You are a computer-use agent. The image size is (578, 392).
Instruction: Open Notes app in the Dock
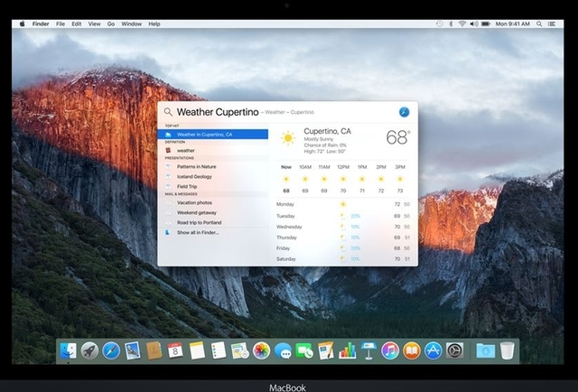197,350
